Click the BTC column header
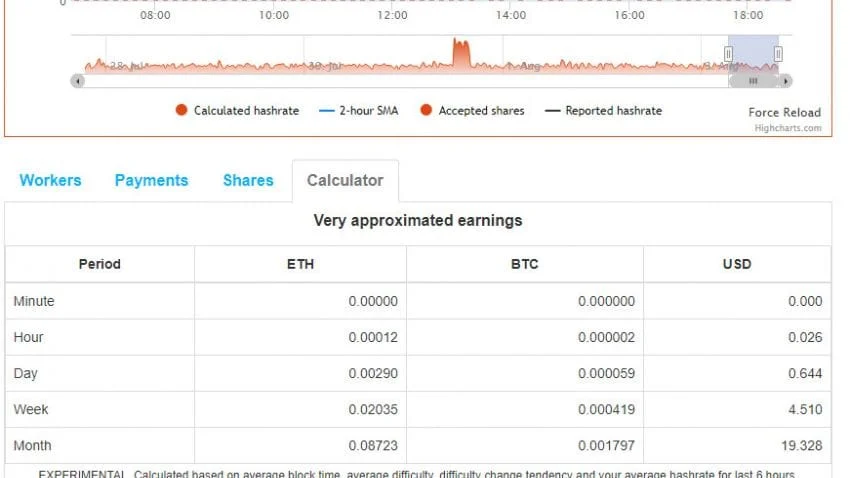Screen dimensions: 850x478 pos(525,264)
